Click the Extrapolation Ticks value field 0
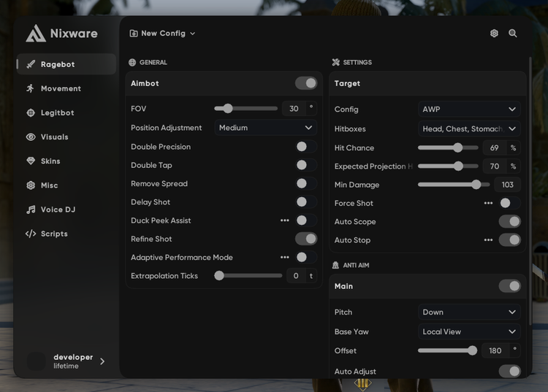Viewport: 548px width, 392px height. tap(296, 276)
